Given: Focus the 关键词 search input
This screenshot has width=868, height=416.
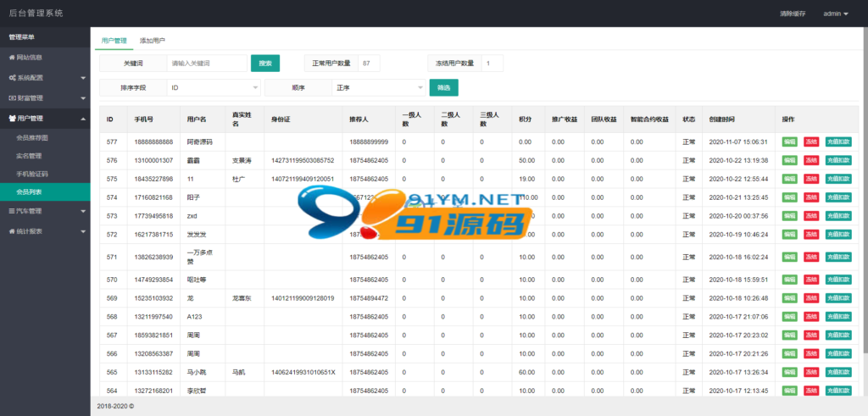Looking at the screenshot, I should 207,64.
